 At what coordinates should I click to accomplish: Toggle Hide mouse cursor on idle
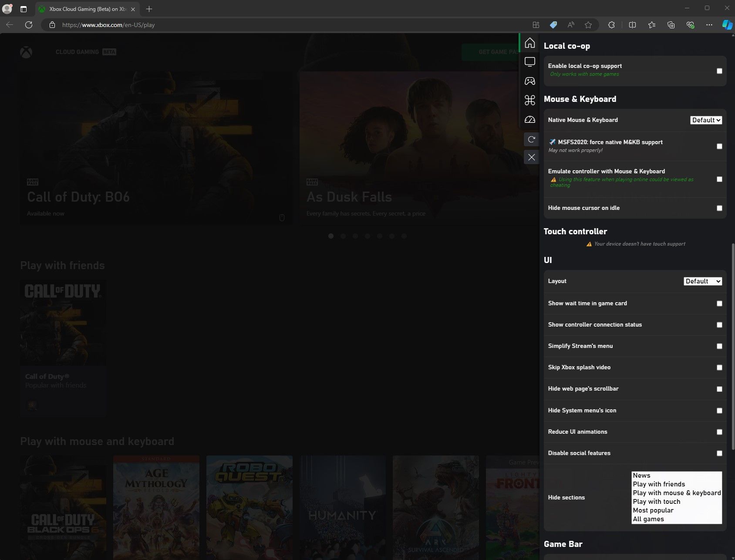(719, 208)
